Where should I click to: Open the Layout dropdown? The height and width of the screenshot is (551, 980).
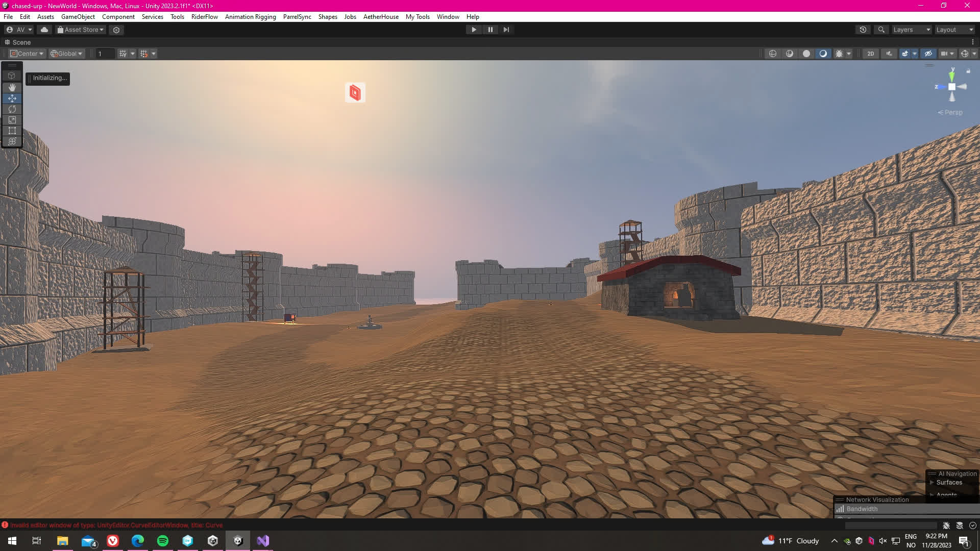[954, 30]
